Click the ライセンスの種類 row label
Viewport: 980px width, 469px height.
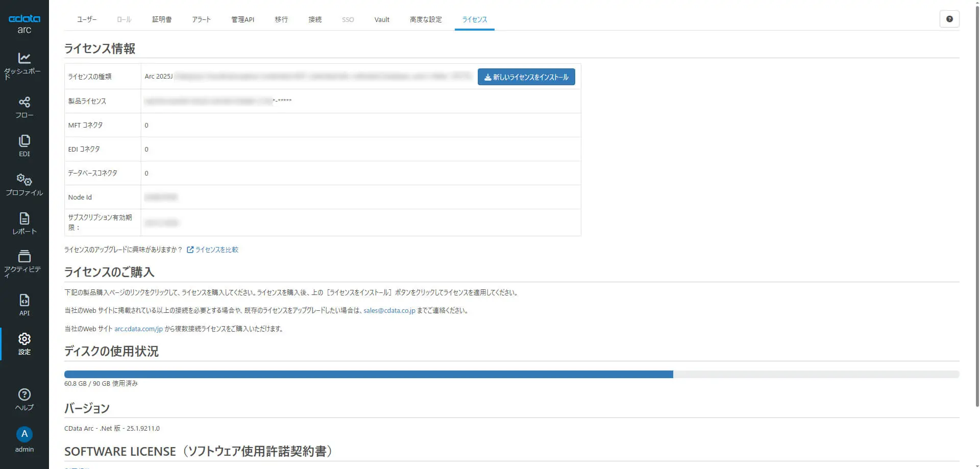pyautogui.click(x=90, y=77)
